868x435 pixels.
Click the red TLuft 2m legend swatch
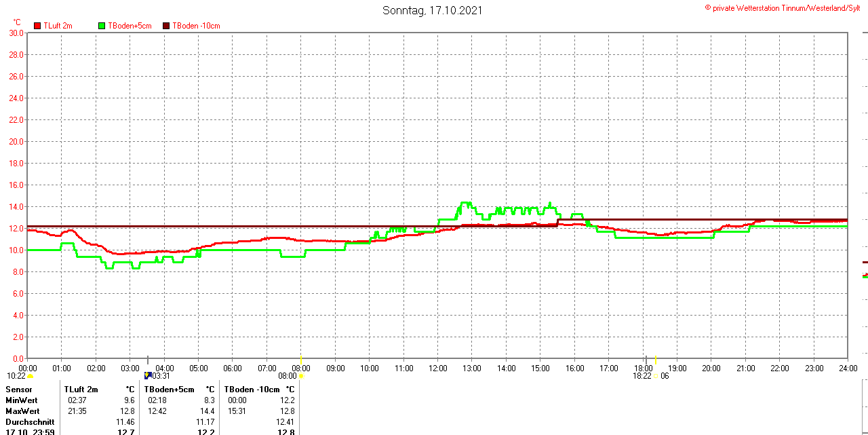37,26
